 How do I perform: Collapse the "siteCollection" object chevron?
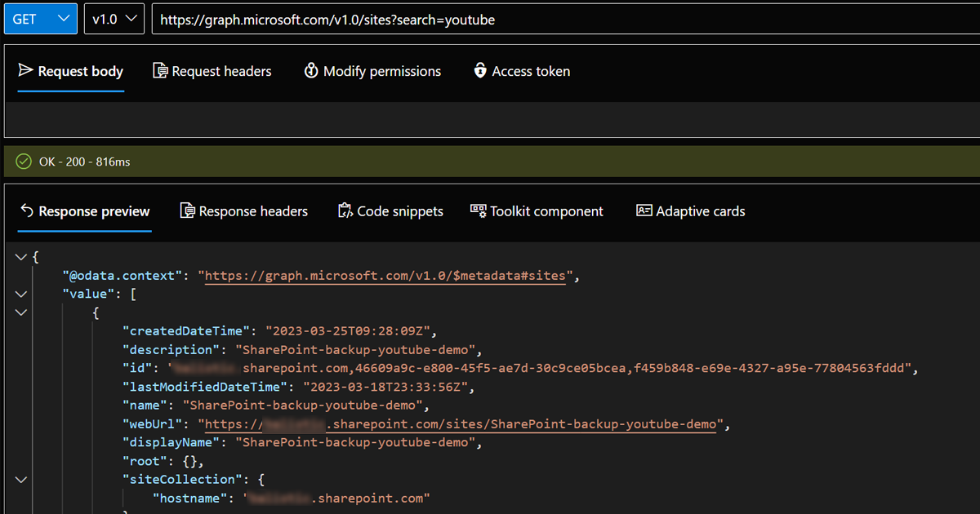(x=21, y=480)
